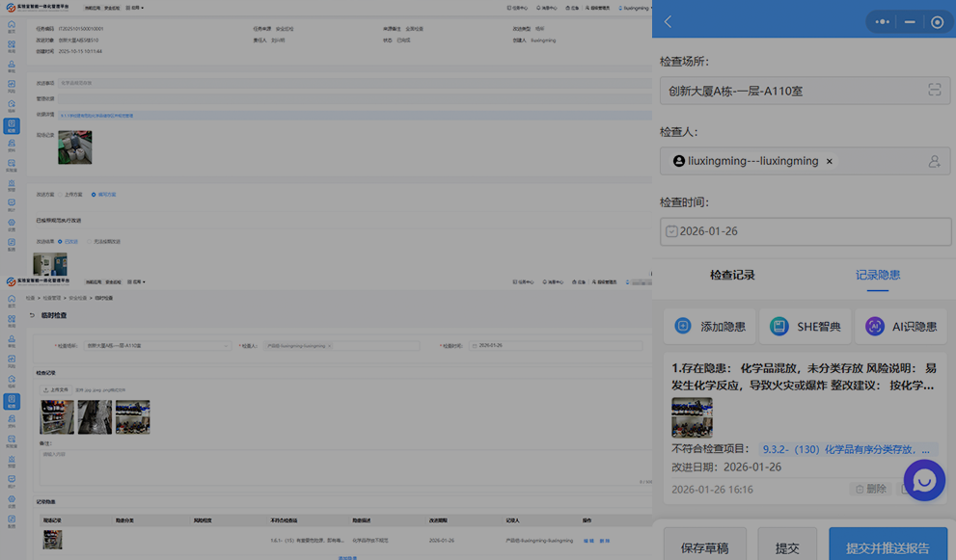Viewport: 956px width, 560px height.
Task: Open the 检查时间 date picker 2026-01-26
Action: [x=806, y=231]
